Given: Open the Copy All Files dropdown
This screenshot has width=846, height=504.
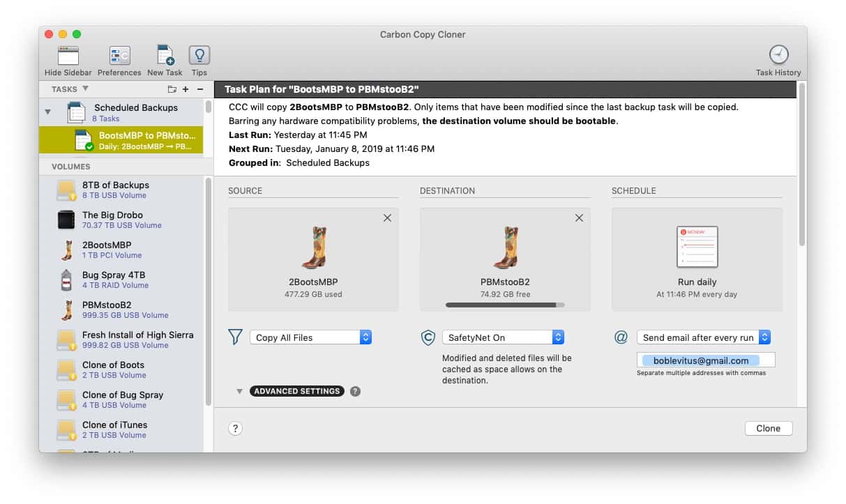Looking at the screenshot, I should pos(310,337).
